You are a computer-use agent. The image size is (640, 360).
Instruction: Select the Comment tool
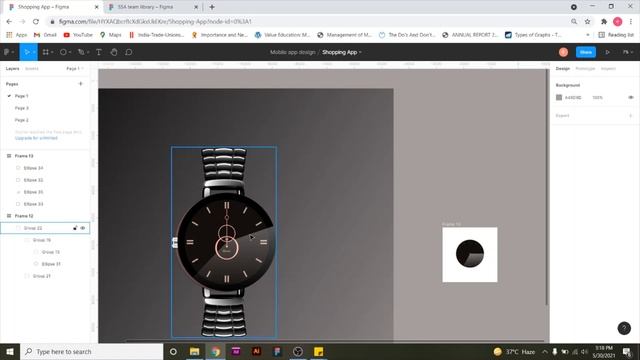point(129,52)
